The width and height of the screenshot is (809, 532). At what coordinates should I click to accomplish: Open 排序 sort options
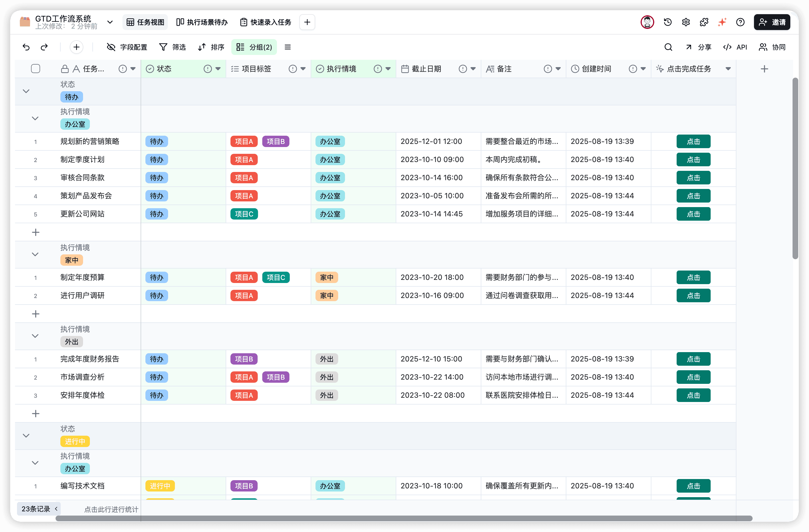tap(211, 47)
